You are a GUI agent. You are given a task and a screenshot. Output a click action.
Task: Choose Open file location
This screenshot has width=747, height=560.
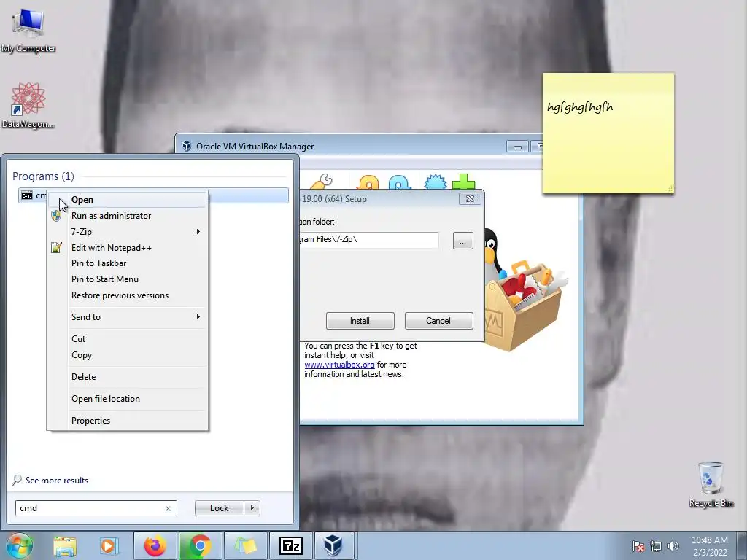tap(127, 399)
